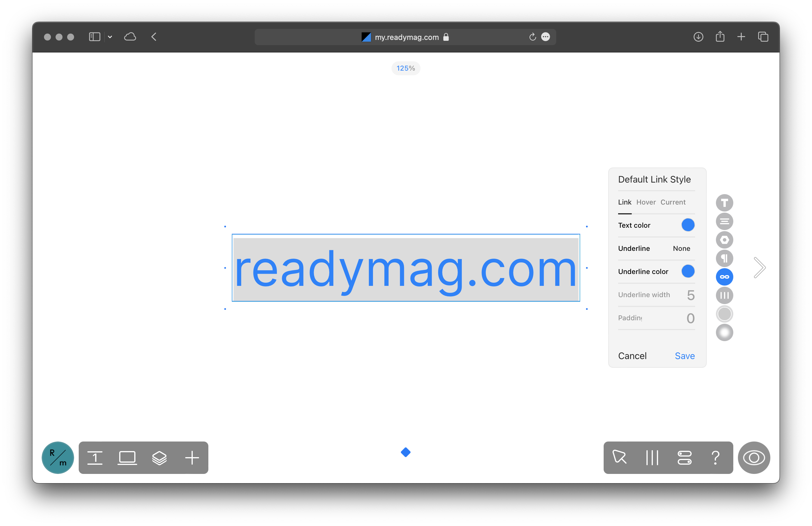Click the Pause/layout icon in sidebar
The width and height of the screenshot is (812, 526).
pos(724,295)
